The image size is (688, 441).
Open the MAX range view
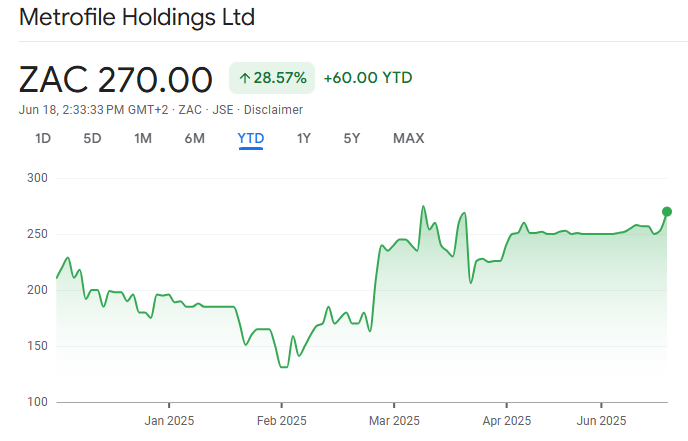408,139
